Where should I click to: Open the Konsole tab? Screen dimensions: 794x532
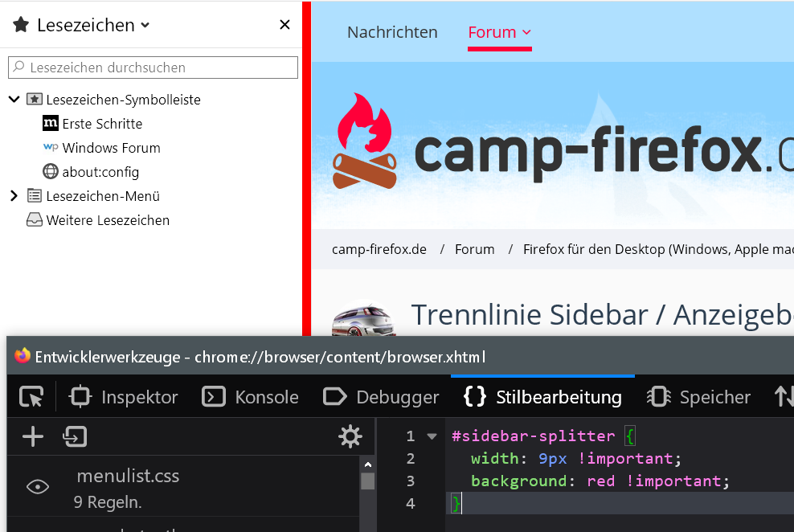point(251,397)
